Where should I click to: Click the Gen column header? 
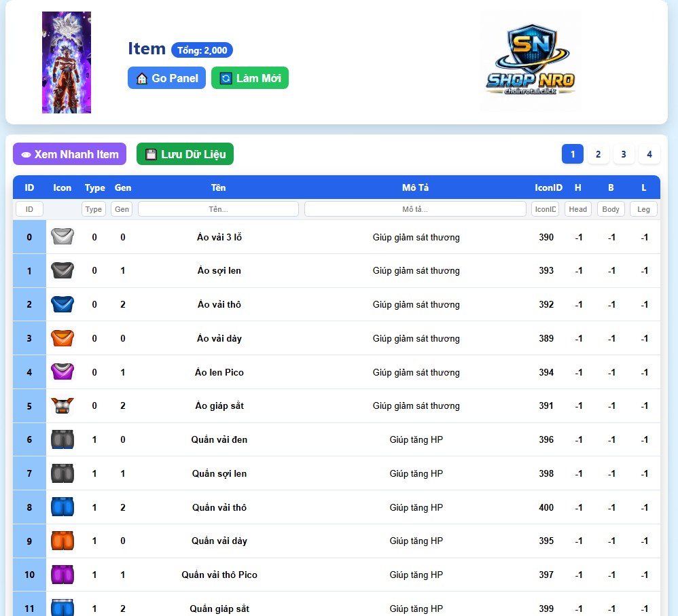coord(123,187)
